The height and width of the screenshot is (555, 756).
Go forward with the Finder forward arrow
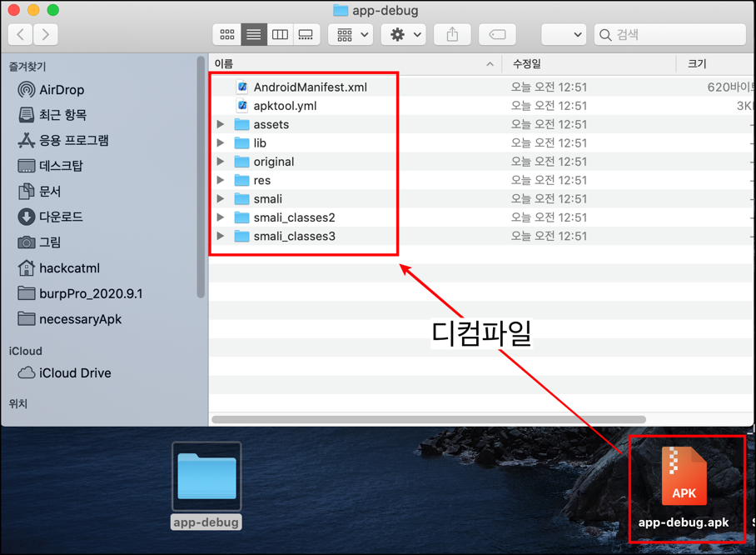click(x=46, y=34)
